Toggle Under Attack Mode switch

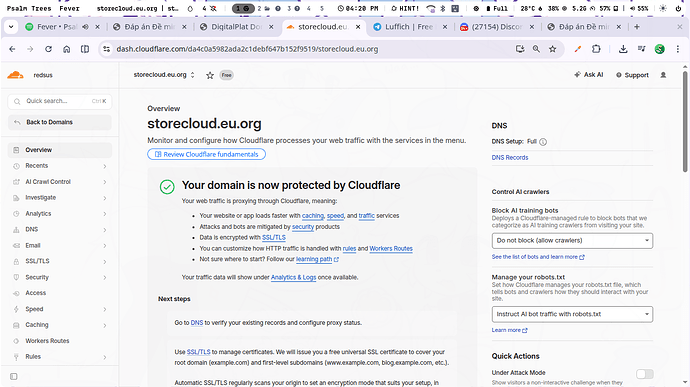[645, 374]
